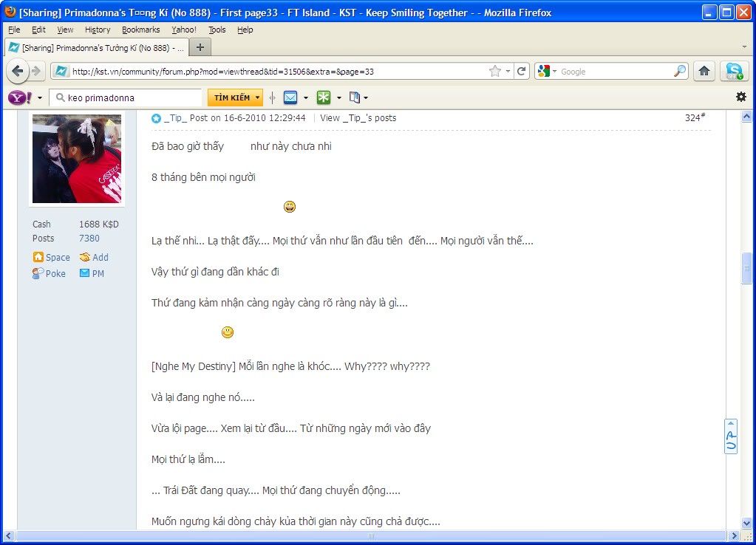Open a new tab with the plus button
The image size is (756, 545).
click(x=200, y=47)
